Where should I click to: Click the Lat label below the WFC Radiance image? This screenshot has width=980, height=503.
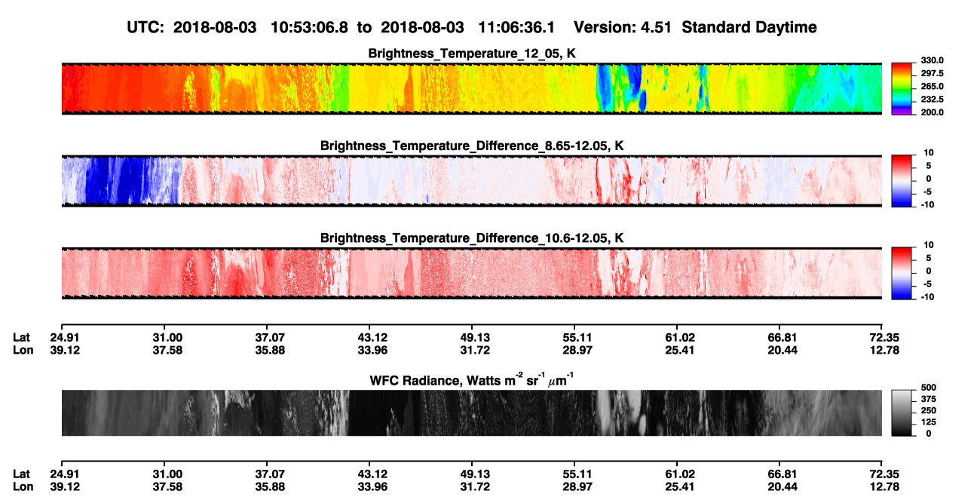[x=21, y=474]
